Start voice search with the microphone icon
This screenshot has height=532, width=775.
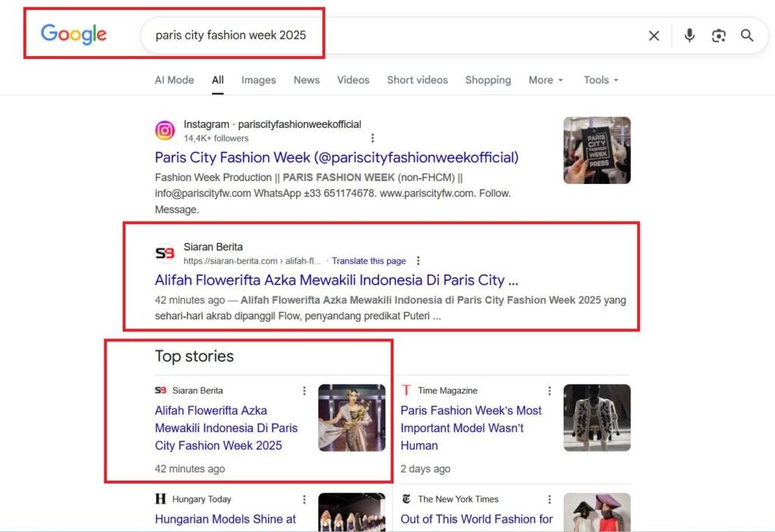(x=689, y=36)
